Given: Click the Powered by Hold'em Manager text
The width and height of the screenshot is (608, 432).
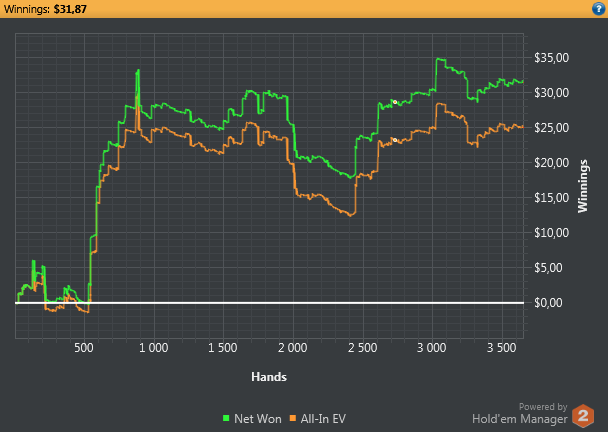Looking at the screenshot, I should pos(520,413).
